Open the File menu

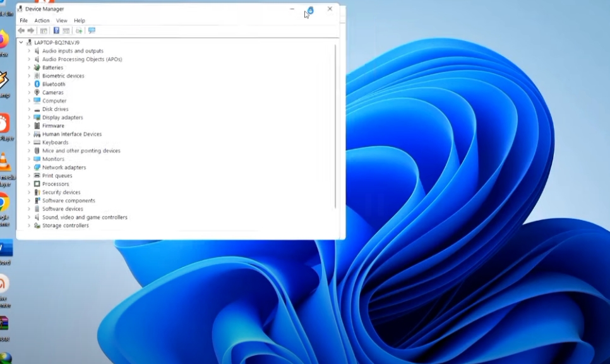pyautogui.click(x=24, y=21)
